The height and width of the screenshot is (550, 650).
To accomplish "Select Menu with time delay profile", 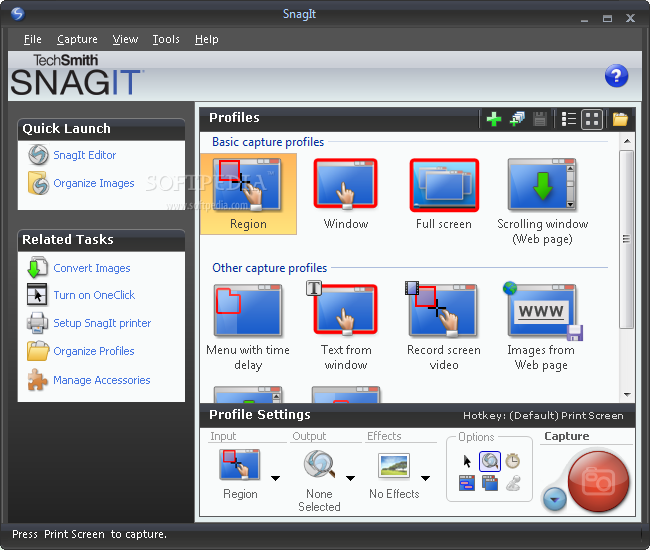I will 248,327.
